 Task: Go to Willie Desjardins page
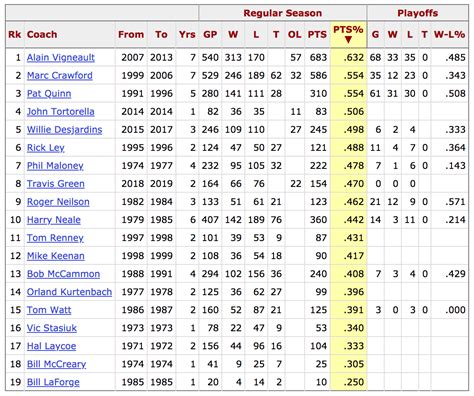tap(64, 129)
